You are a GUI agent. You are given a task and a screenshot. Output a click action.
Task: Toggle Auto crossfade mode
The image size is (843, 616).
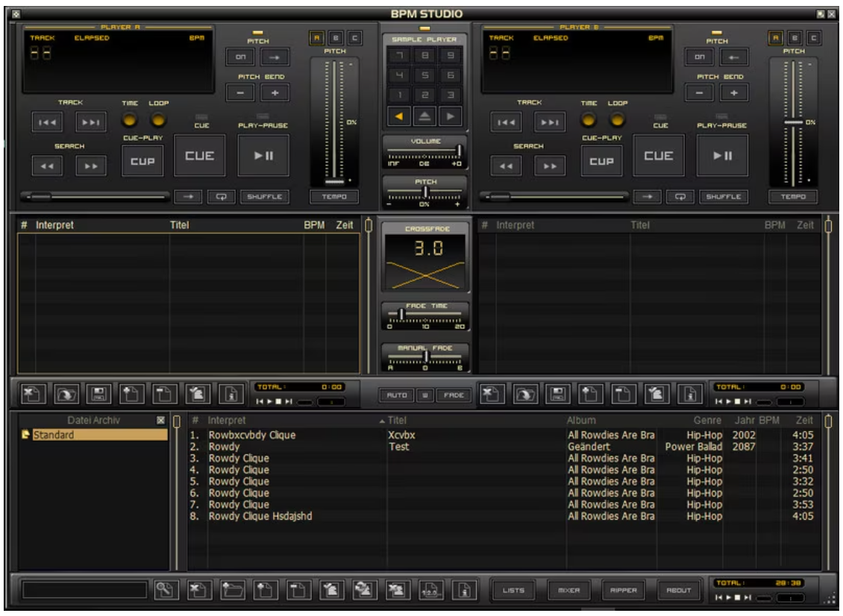point(397,395)
